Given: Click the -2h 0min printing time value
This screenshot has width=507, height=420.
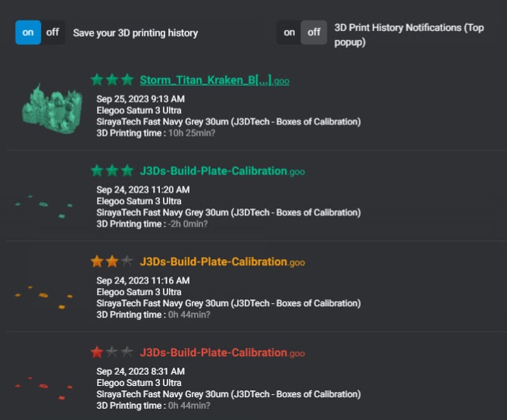Looking at the screenshot, I should (x=188, y=224).
